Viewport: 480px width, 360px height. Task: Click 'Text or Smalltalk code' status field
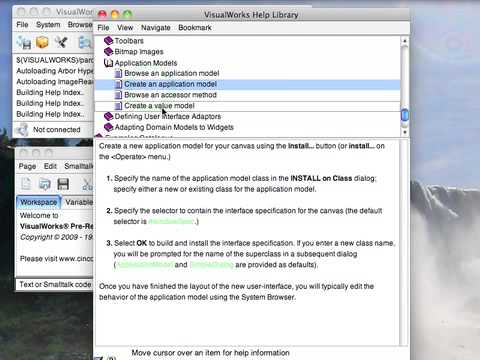click(x=55, y=285)
